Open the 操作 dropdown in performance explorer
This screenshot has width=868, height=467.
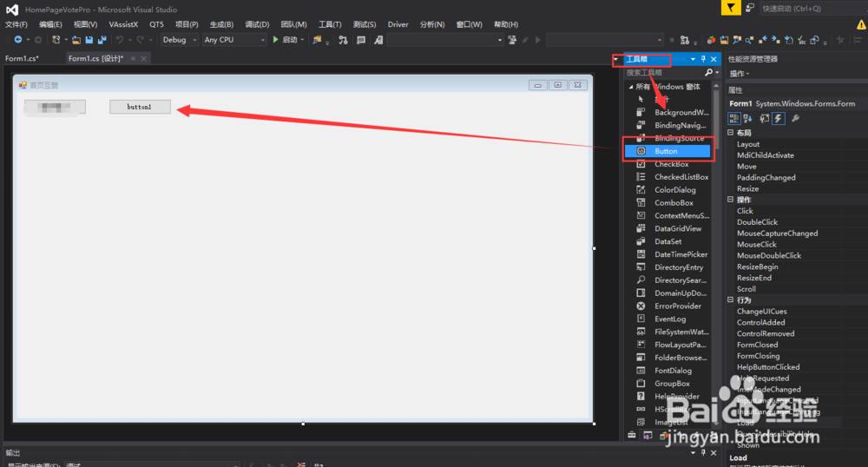pos(740,74)
